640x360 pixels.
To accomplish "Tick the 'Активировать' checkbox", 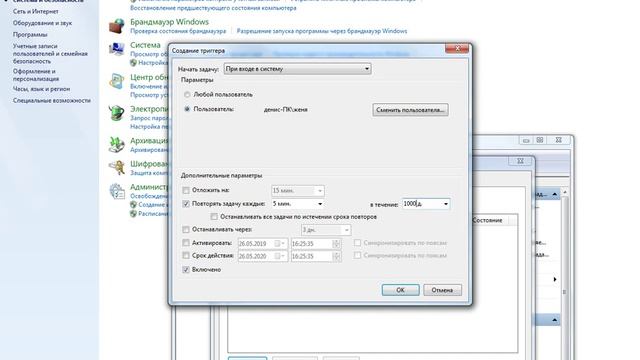I will coord(186,243).
